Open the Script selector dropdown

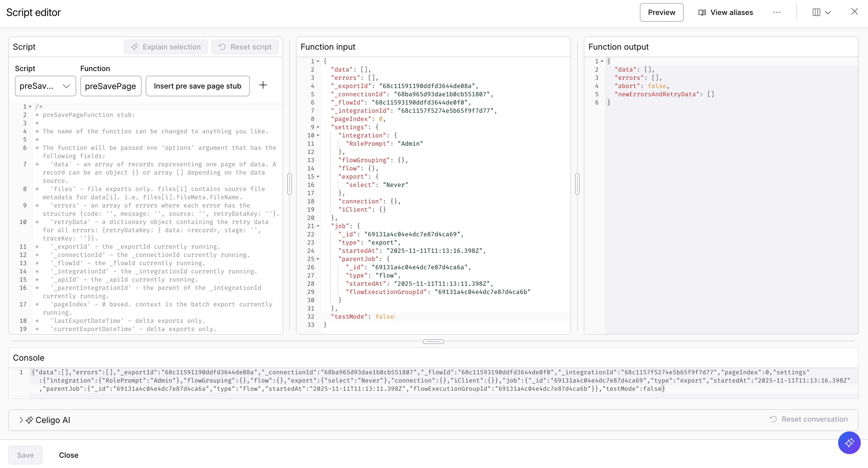click(x=46, y=86)
